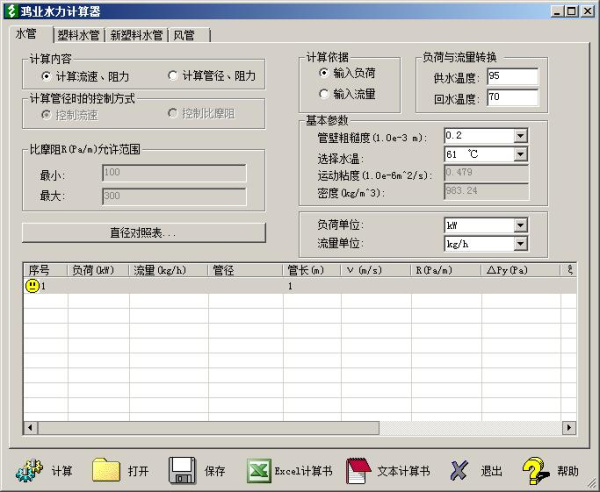Save using the 保存 floppy disk icon
Viewport: 600px width, 492px height.
coord(181,470)
